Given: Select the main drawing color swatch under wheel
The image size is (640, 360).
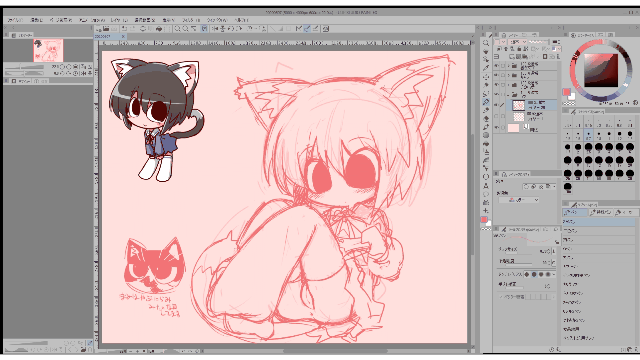Looking at the screenshot, I should (x=567, y=92).
